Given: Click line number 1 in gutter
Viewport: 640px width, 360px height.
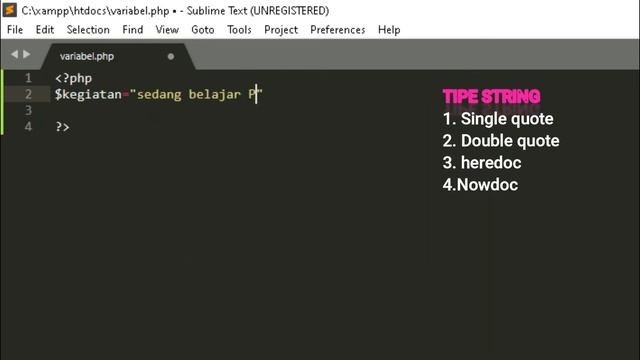Looking at the screenshot, I should [28, 78].
